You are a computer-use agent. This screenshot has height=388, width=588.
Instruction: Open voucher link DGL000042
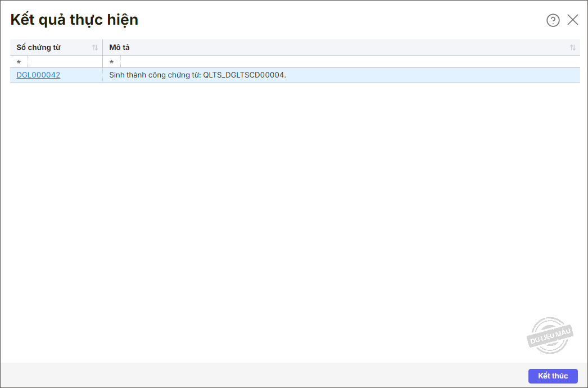38,75
